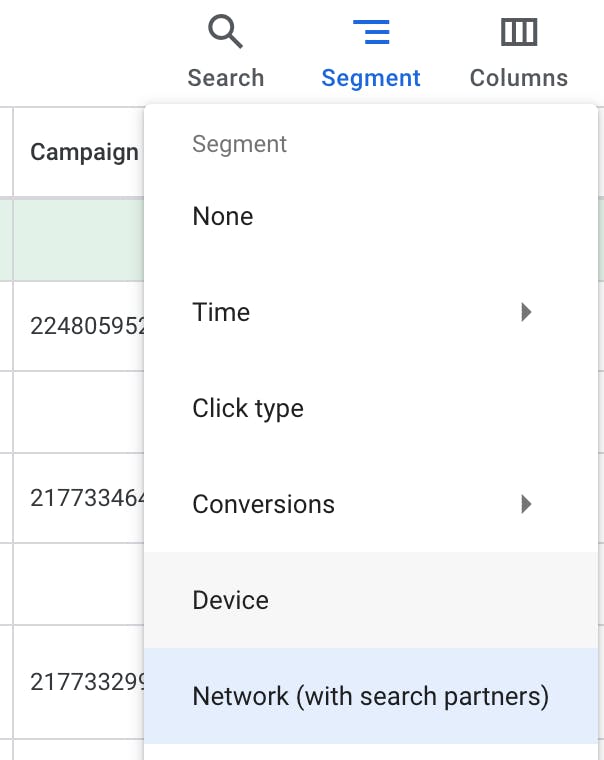Select Click type segment
The width and height of the screenshot is (604, 760).
(x=248, y=409)
